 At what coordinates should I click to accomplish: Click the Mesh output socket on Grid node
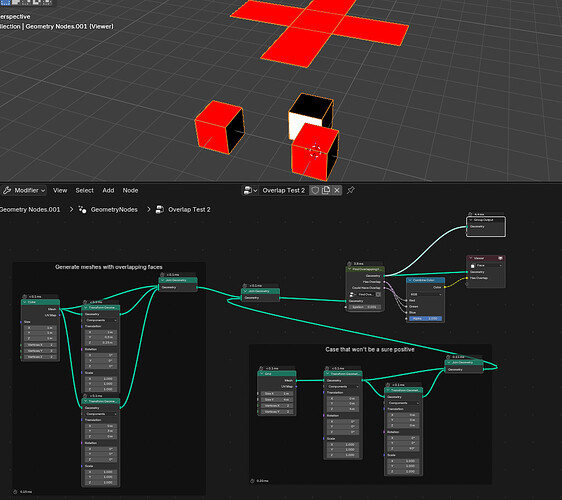tap(297, 380)
